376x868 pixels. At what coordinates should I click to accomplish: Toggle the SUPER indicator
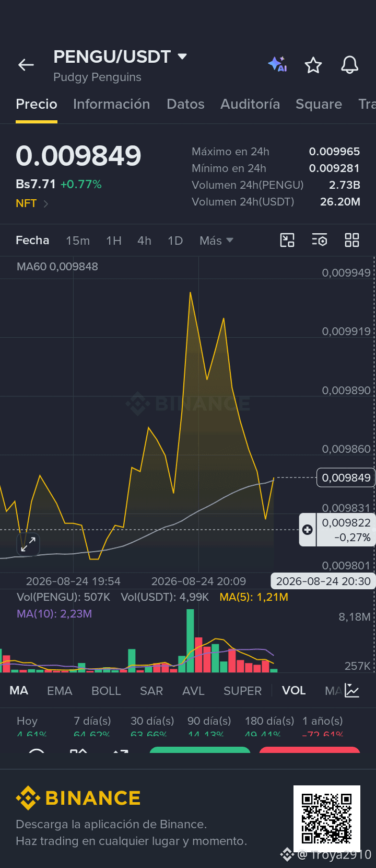point(242,691)
